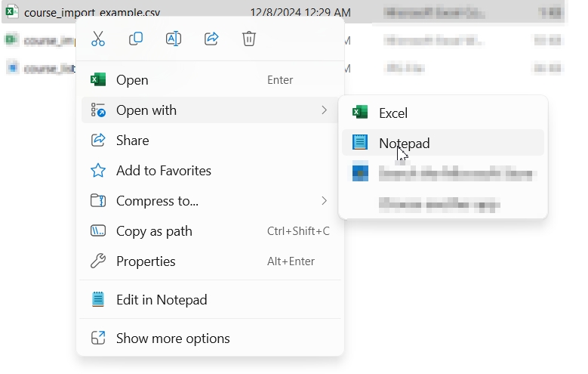Click the Excel icon beside course_import_example.csv

coord(11,11)
